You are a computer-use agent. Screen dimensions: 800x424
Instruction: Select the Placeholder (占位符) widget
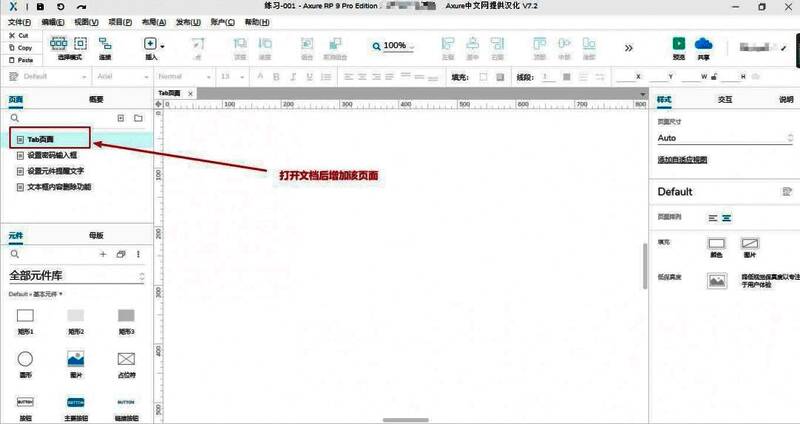pyautogui.click(x=126, y=358)
